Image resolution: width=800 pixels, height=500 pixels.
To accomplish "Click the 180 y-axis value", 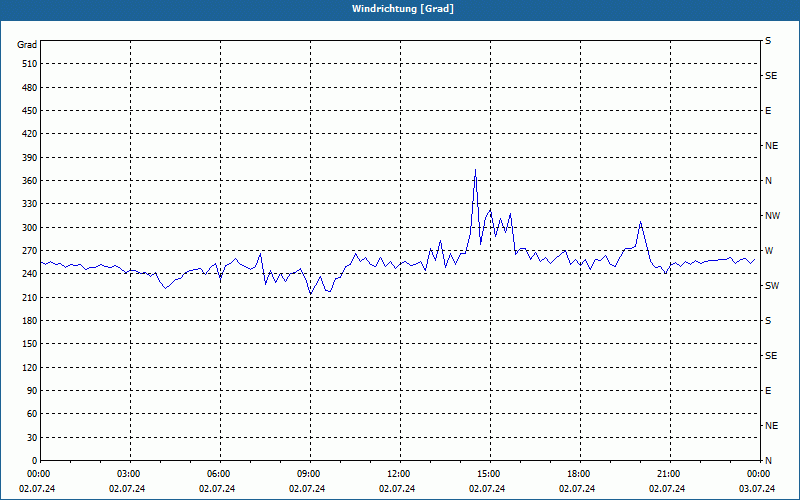I will [30, 321].
